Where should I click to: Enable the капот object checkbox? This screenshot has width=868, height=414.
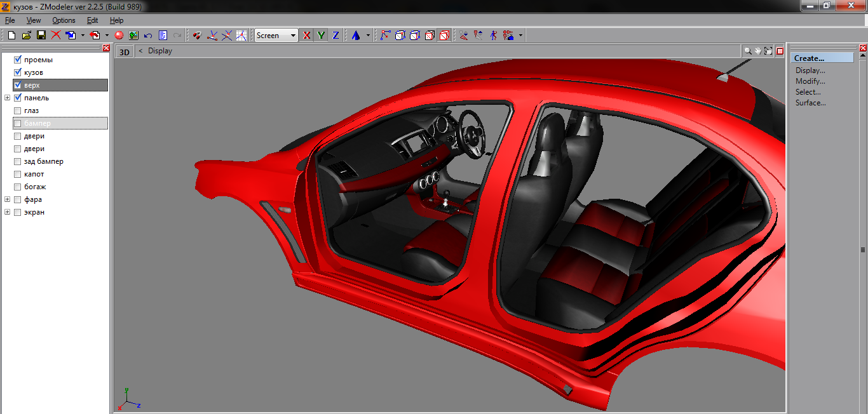pyautogui.click(x=18, y=174)
